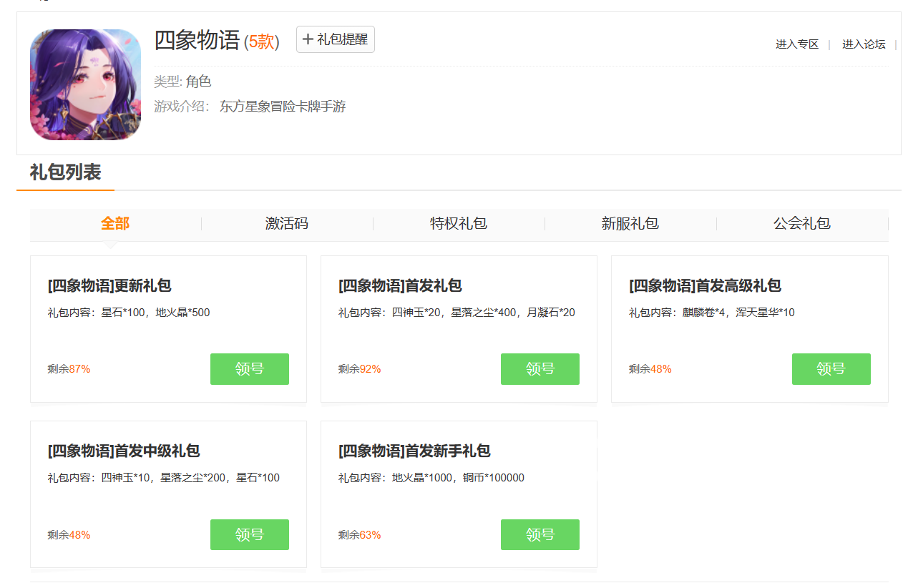This screenshot has height=588, width=903.
Task: Click 领号 for the 更新礼包
Action: click(x=249, y=369)
